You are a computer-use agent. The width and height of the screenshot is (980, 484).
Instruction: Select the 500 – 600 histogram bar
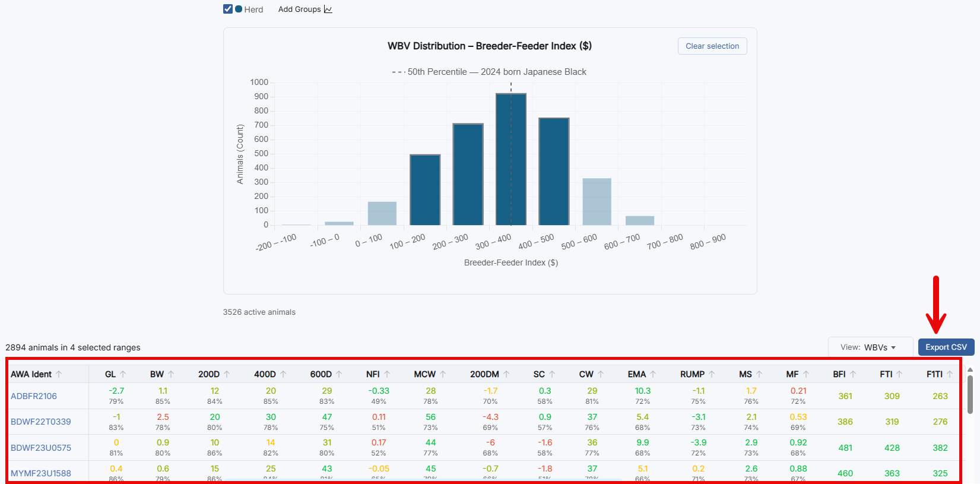597,202
